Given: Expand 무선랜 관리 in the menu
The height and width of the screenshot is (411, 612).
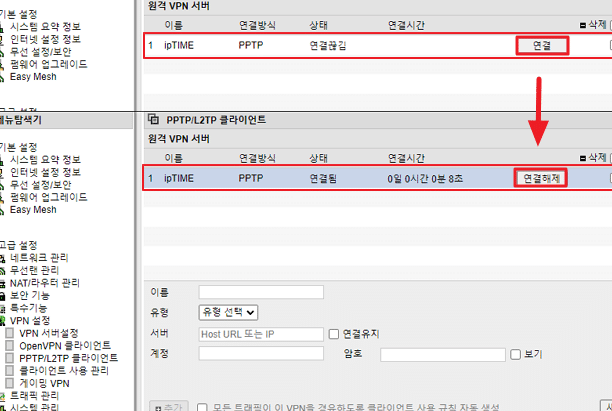Looking at the screenshot, I should pos(34,270).
